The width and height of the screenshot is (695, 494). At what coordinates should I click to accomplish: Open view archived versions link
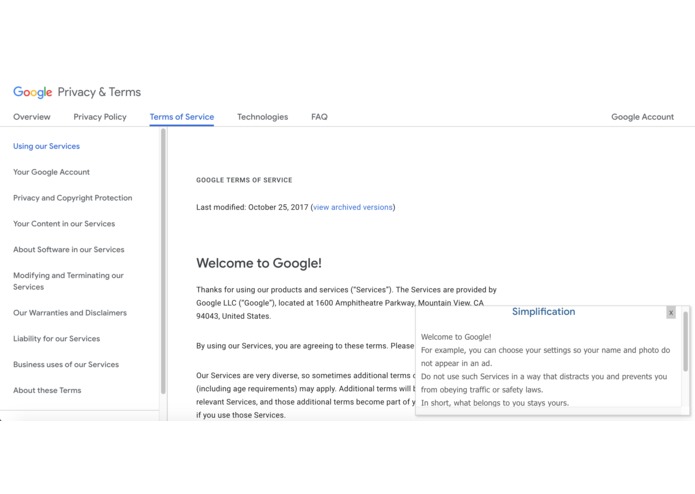[x=353, y=207]
